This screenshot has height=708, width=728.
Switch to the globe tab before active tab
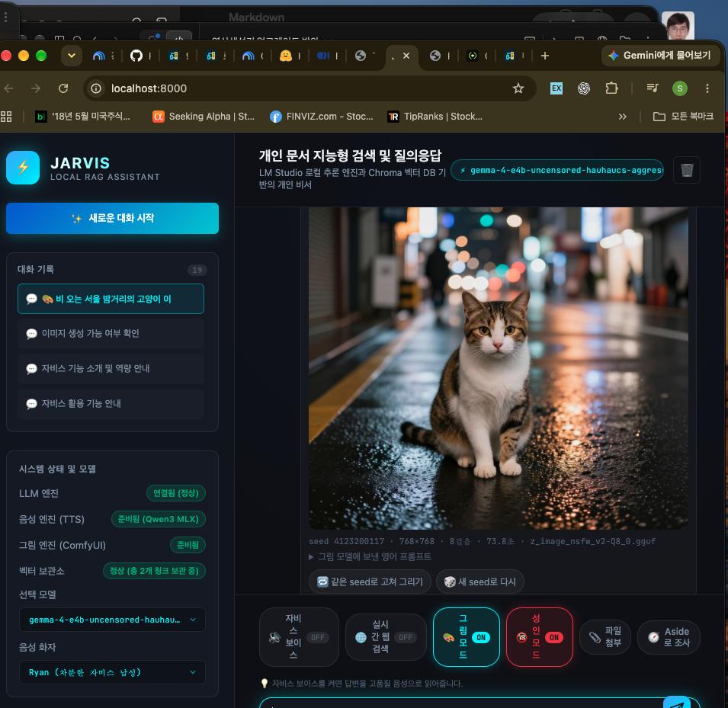[361, 56]
